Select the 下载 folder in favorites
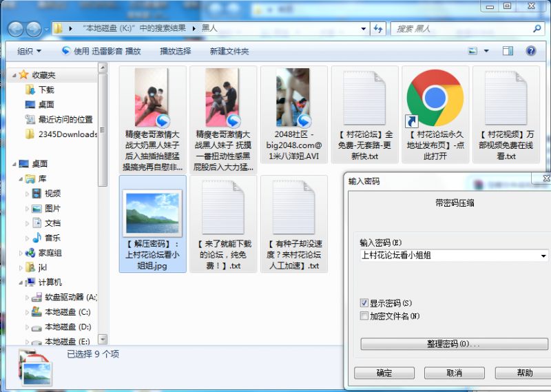The image size is (551, 392). [x=46, y=90]
